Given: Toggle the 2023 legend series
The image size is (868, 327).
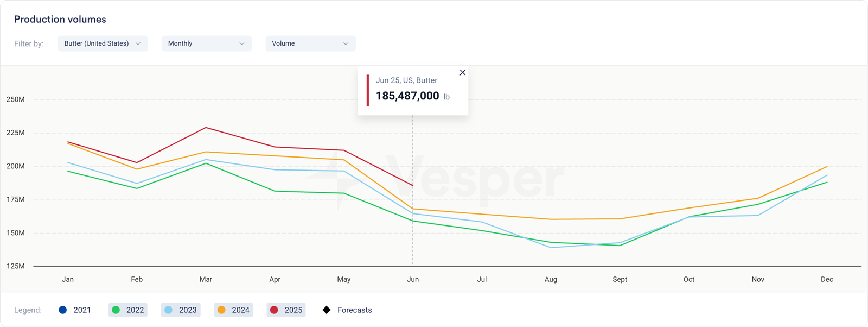Looking at the screenshot, I should click(181, 310).
